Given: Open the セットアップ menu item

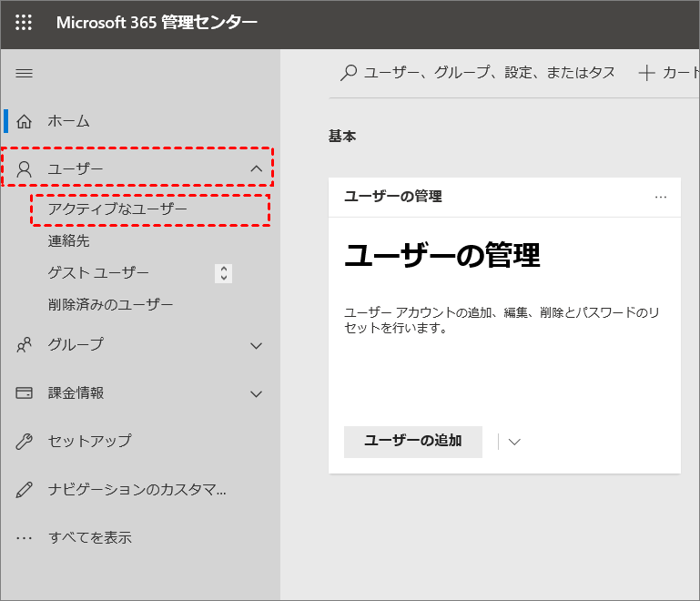Looking at the screenshot, I should (x=90, y=441).
